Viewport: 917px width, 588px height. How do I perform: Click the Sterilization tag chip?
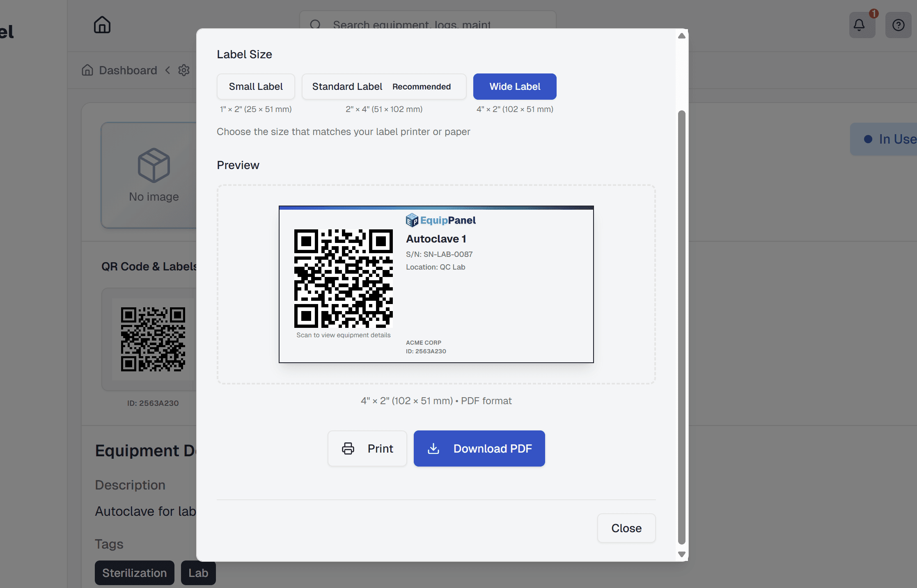(x=134, y=573)
